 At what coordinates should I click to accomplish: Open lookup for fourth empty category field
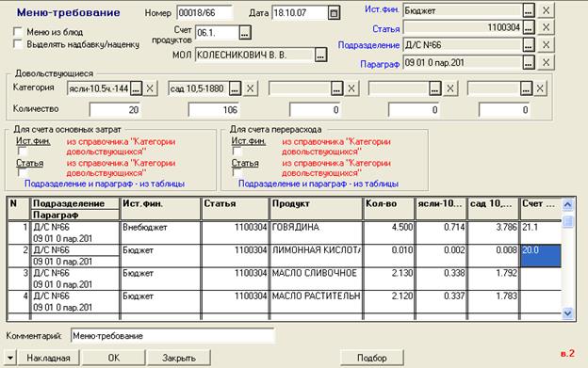pos(435,88)
